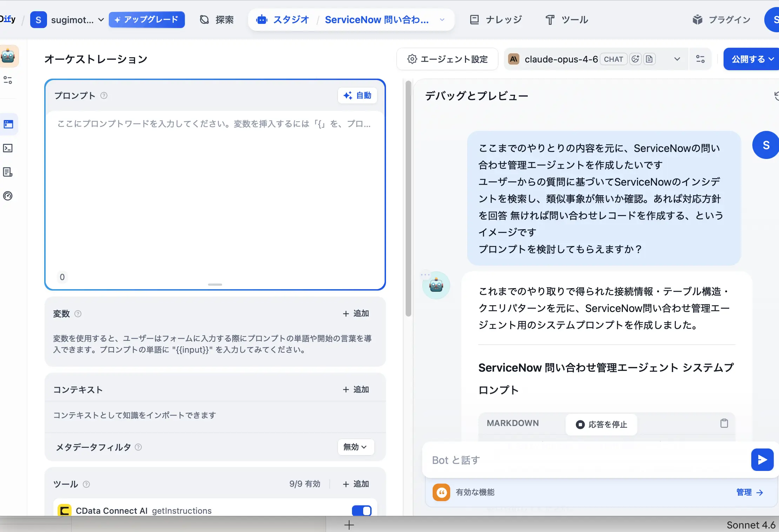The height and width of the screenshot is (532, 779).
Task: Switch to the Knowledge tab
Action: [496, 20]
